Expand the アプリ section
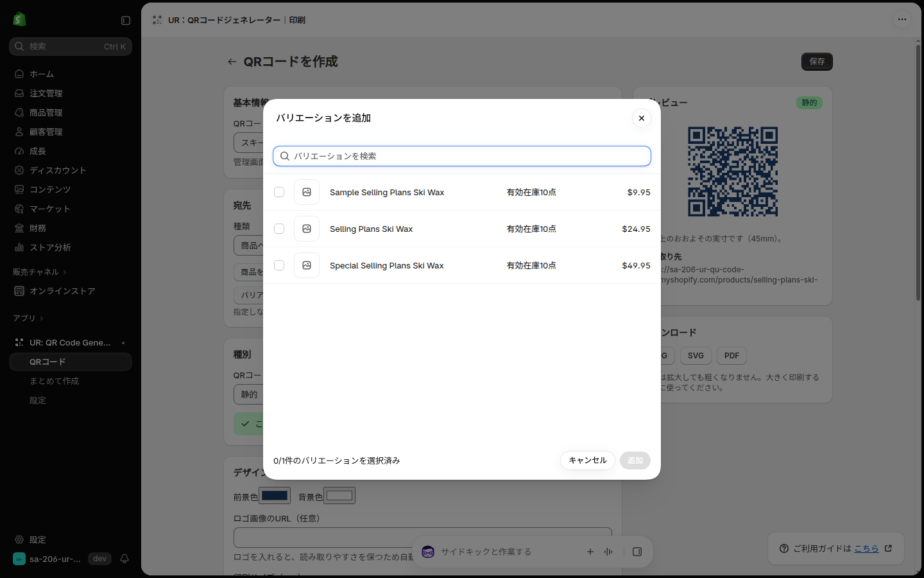The image size is (924, 578). point(28,319)
